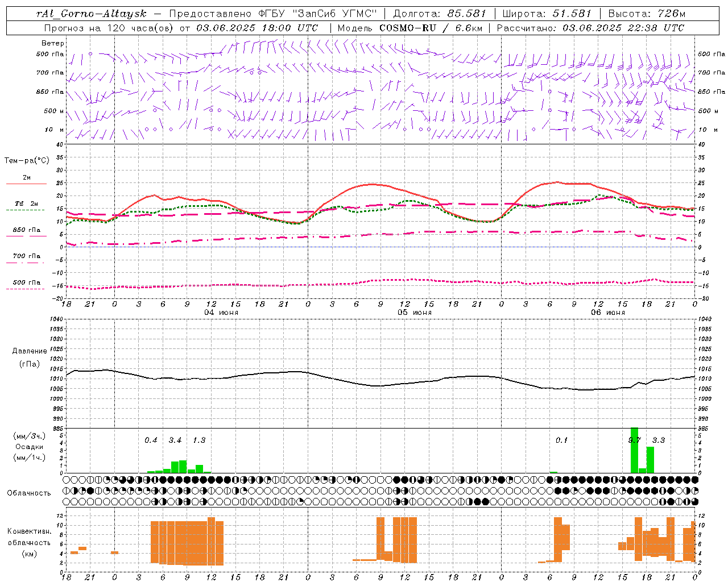Click the large orange convective block on 04 июня
The image size is (728, 582).
[187, 542]
